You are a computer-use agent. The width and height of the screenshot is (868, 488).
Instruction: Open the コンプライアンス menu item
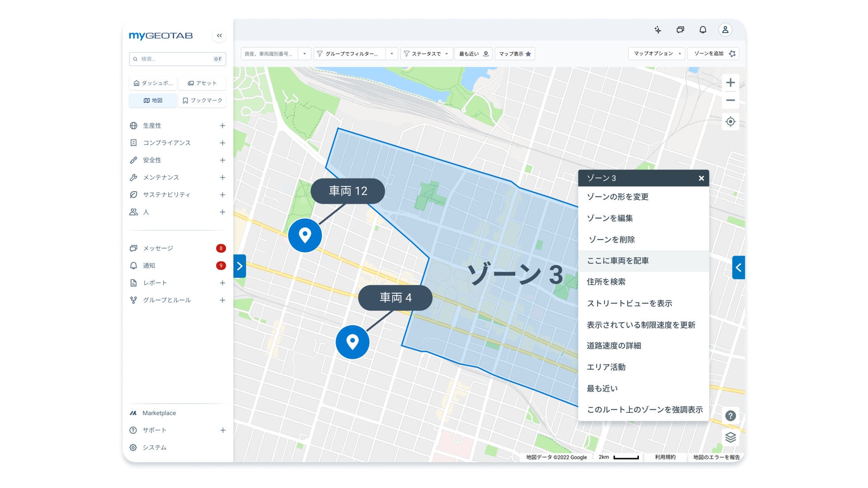167,143
